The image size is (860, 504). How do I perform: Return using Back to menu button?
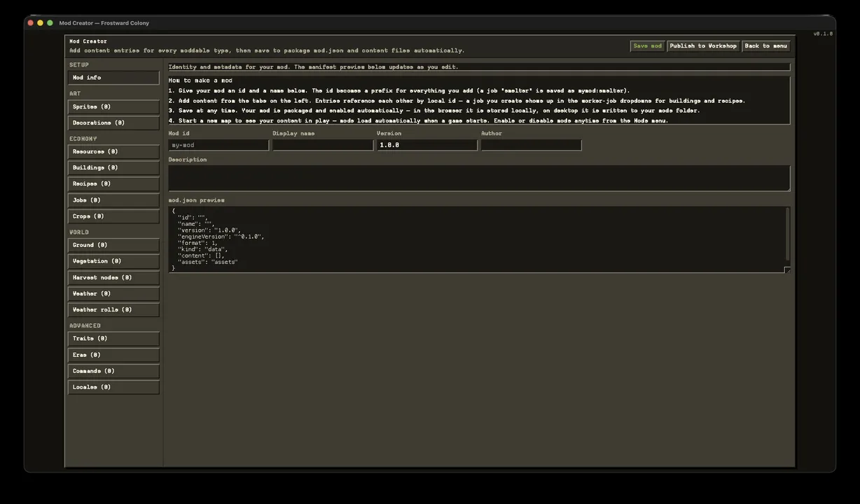[766, 46]
